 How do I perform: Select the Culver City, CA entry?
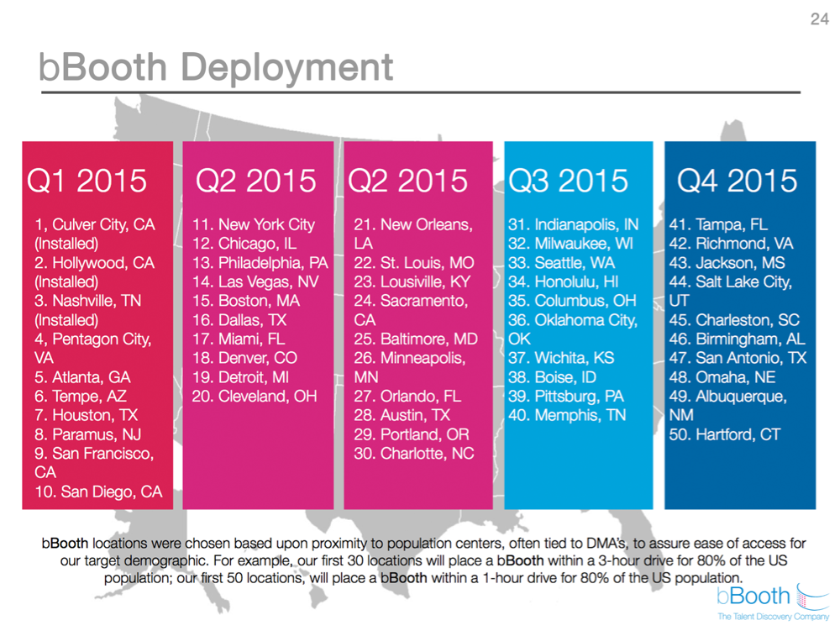click(x=94, y=225)
